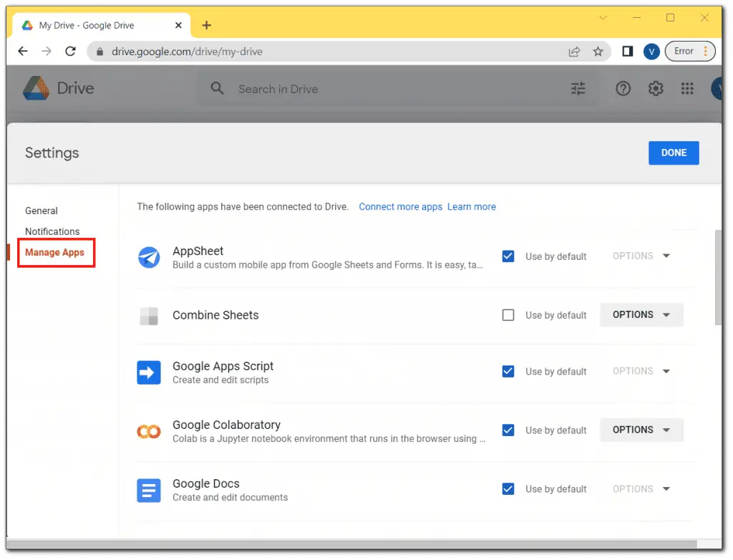
Task: Switch to the Notifications settings section
Action: point(52,231)
